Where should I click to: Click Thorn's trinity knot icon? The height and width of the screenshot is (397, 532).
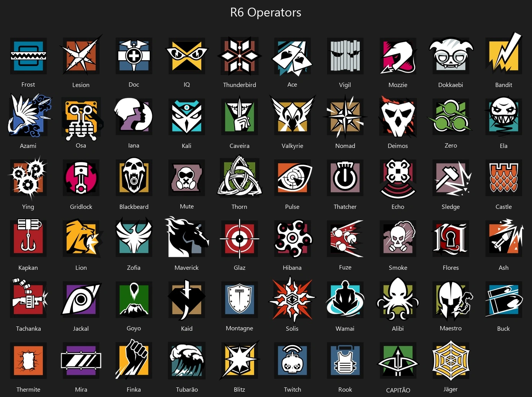point(240,176)
